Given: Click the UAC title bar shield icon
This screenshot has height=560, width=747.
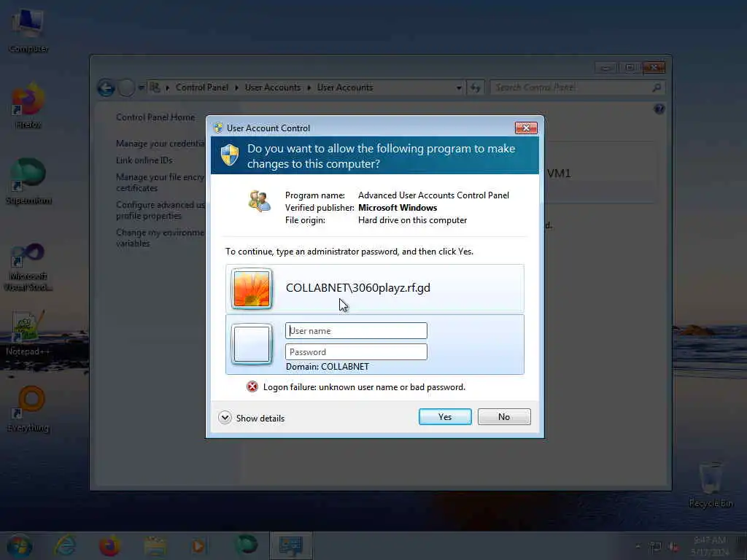Looking at the screenshot, I should click(218, 128).
